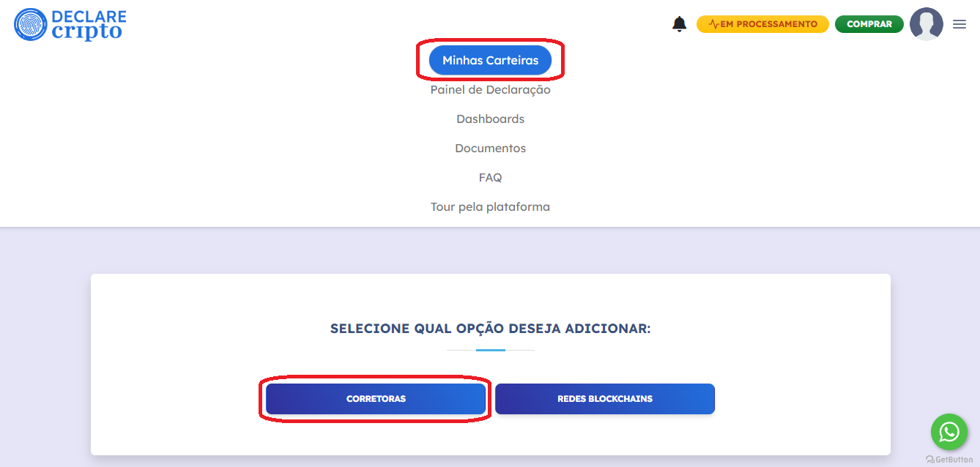
Task: Go to Painel de Declaração
Action: coord(490,90)
